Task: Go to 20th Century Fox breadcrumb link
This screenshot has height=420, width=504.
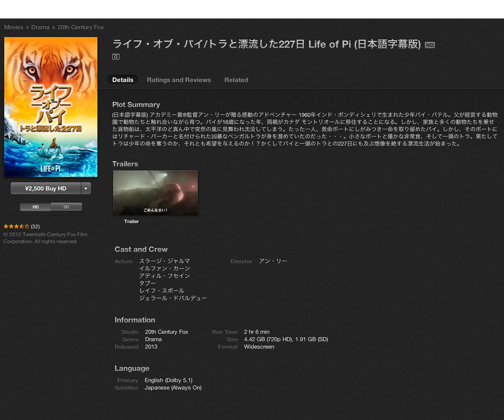Action: [81, 27]
